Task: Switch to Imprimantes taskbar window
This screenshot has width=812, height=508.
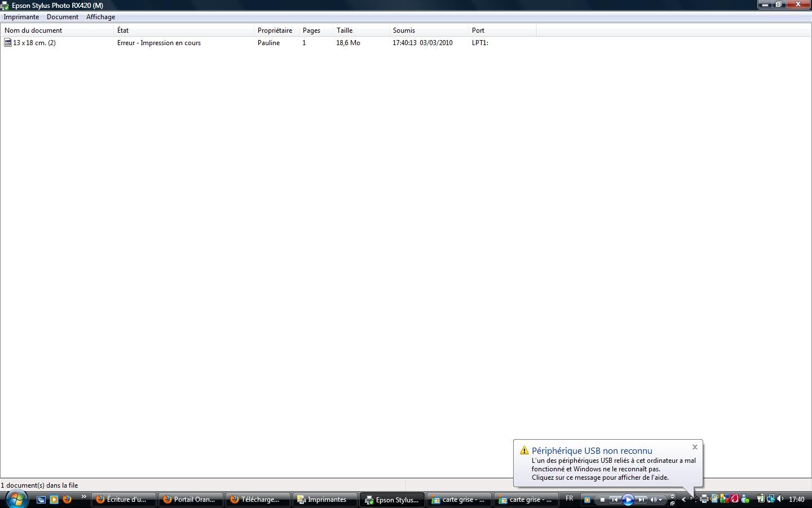Action: tap(325, 500)
